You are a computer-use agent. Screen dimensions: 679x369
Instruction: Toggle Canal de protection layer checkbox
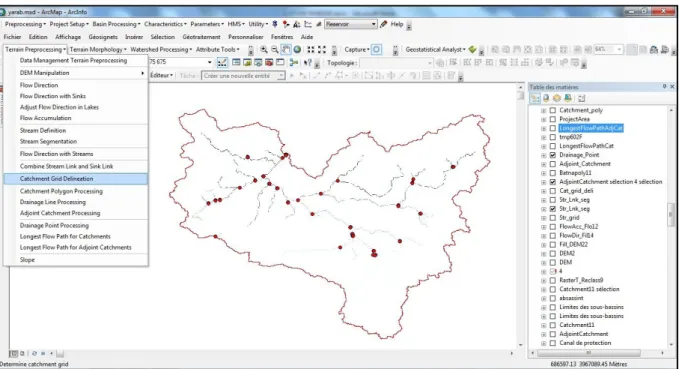(553, 343)
